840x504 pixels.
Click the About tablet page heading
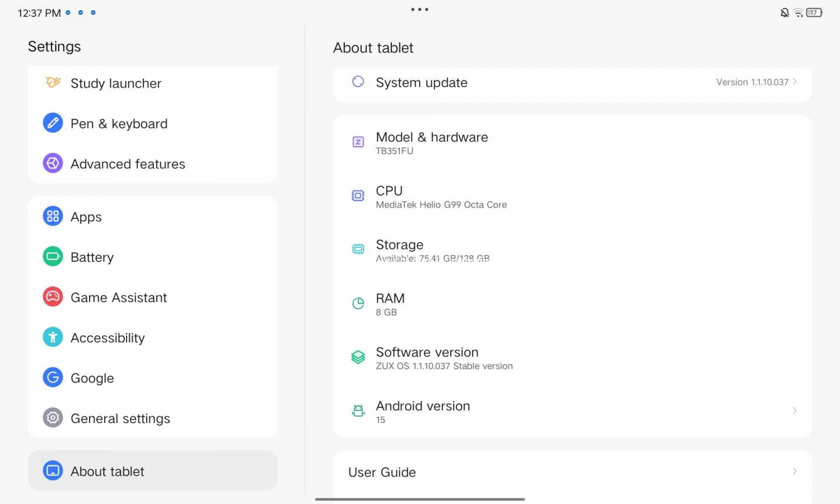click(373, 48)
